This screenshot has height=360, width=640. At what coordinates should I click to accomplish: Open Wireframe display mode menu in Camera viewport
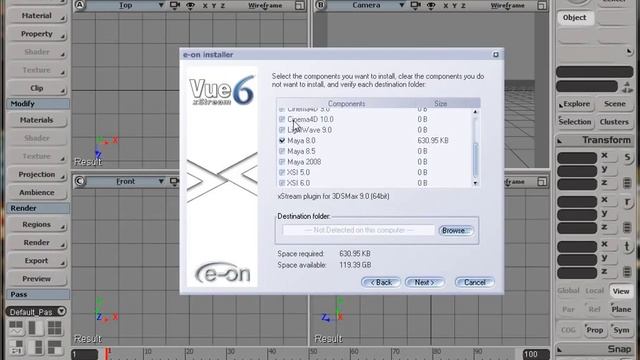click(508, 6)
